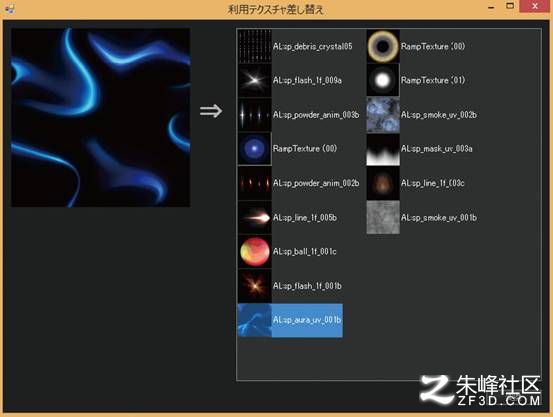553x417 pixels.
Task: Click the large blue aura texture preview
Action: click(101, 118)
